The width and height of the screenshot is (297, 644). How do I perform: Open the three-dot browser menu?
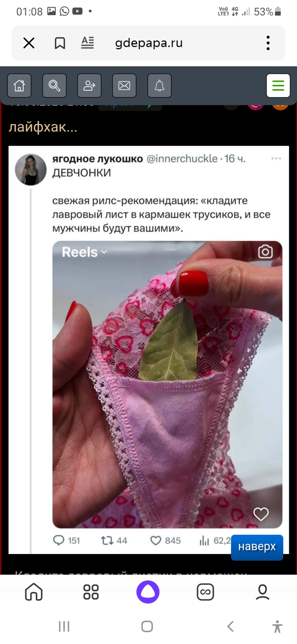pyautogui.click(x=268, y=43)
